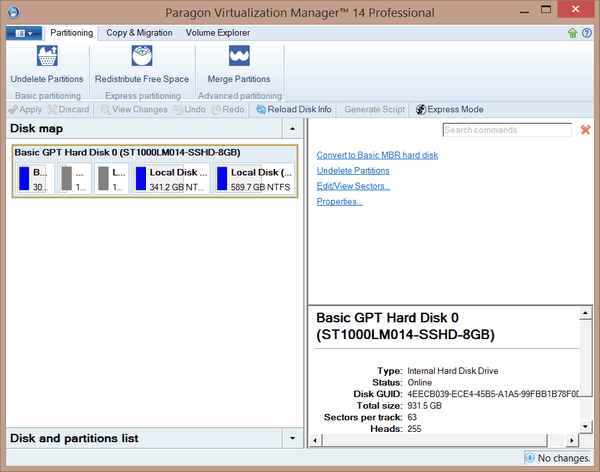The height and width of the screenshot is (472, 600).
Task: Click the Merge Partitions icon
Action: click(x=239, y=56)
